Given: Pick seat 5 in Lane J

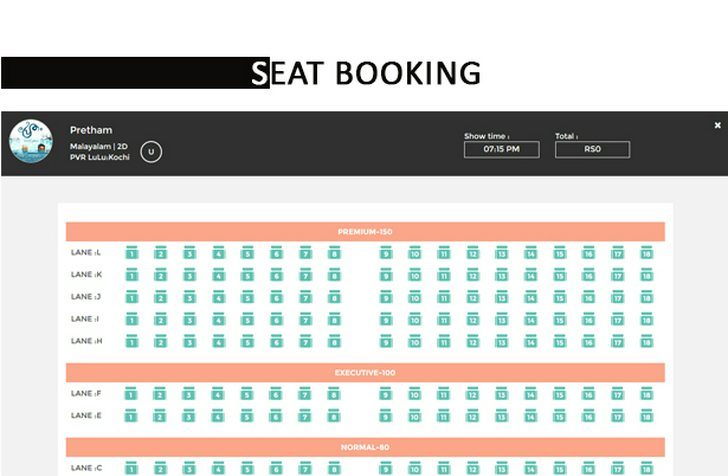Looking at the screenshot, I should pos(247,297).
